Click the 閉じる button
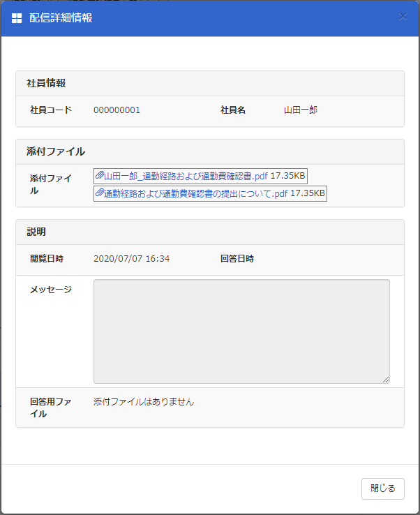420x515 pixels. (x=383, y=488)
